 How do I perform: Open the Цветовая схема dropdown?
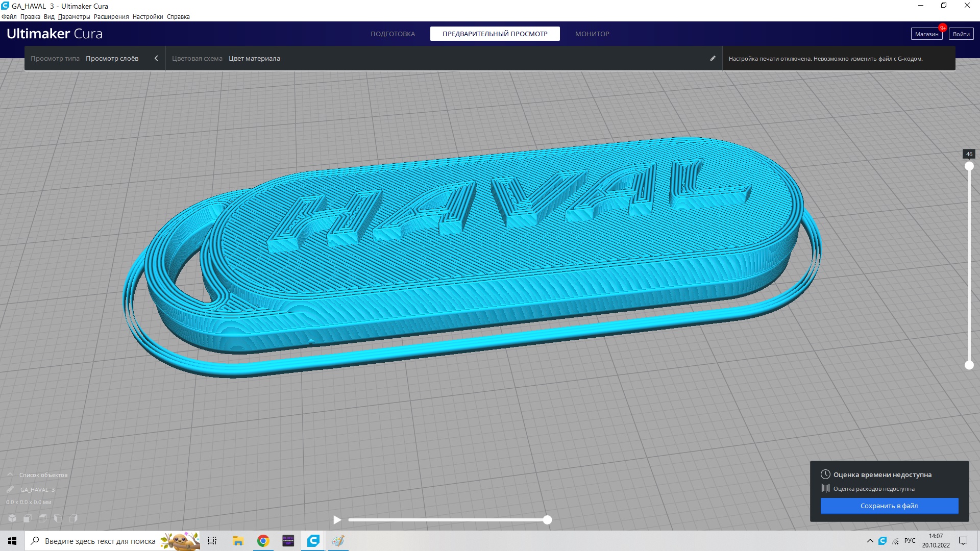click(254, 58)
